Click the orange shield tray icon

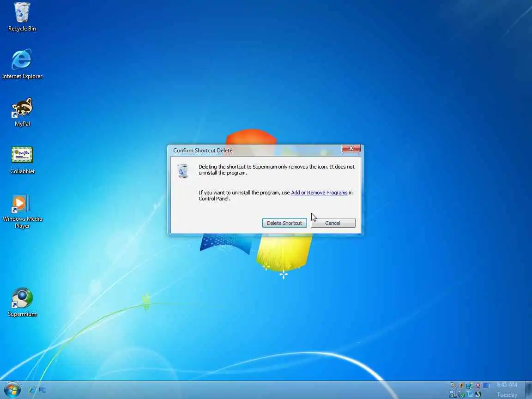(461, 386)
